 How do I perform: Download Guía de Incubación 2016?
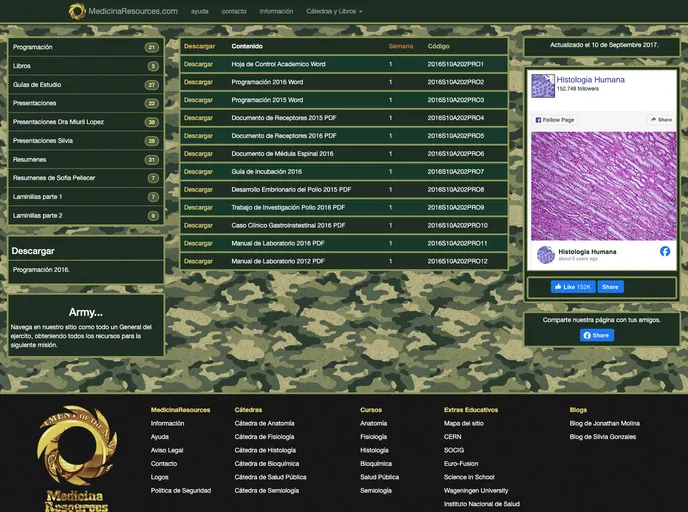coord(198,172)
